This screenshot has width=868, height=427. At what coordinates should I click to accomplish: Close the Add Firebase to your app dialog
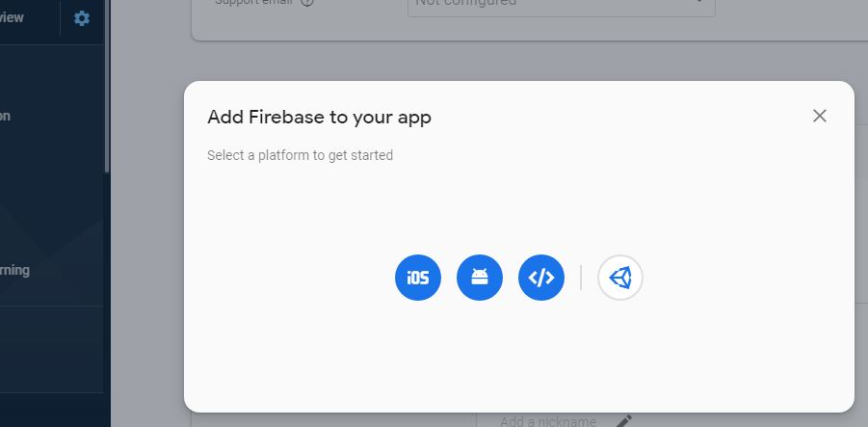coord(819,116)
